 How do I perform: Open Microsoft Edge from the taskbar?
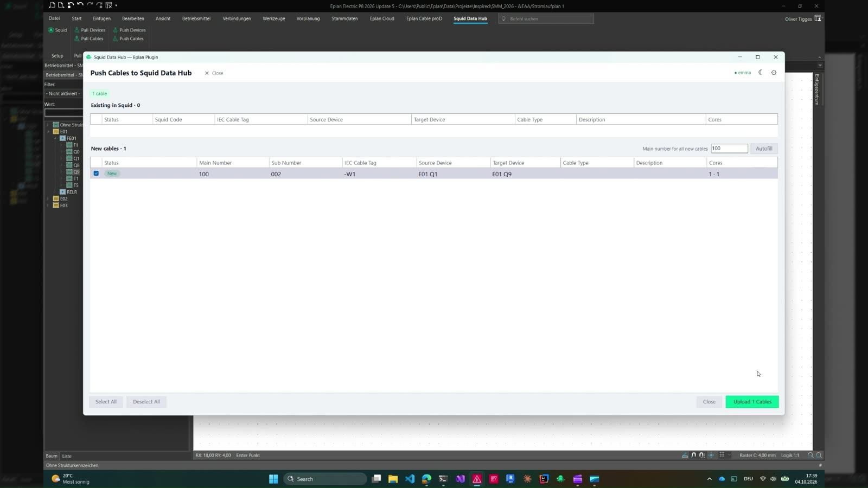pos(426,479)
